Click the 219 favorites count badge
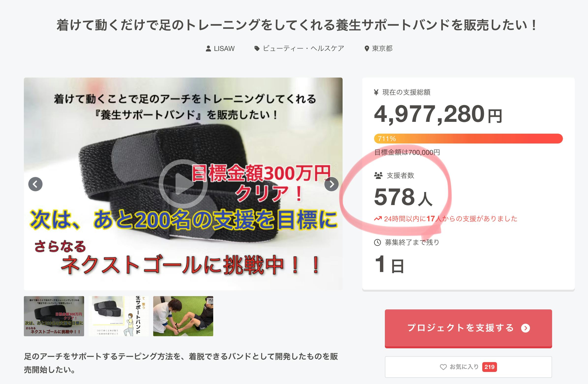Viewport: 588px width, 384px height. [x=489, y=367]
